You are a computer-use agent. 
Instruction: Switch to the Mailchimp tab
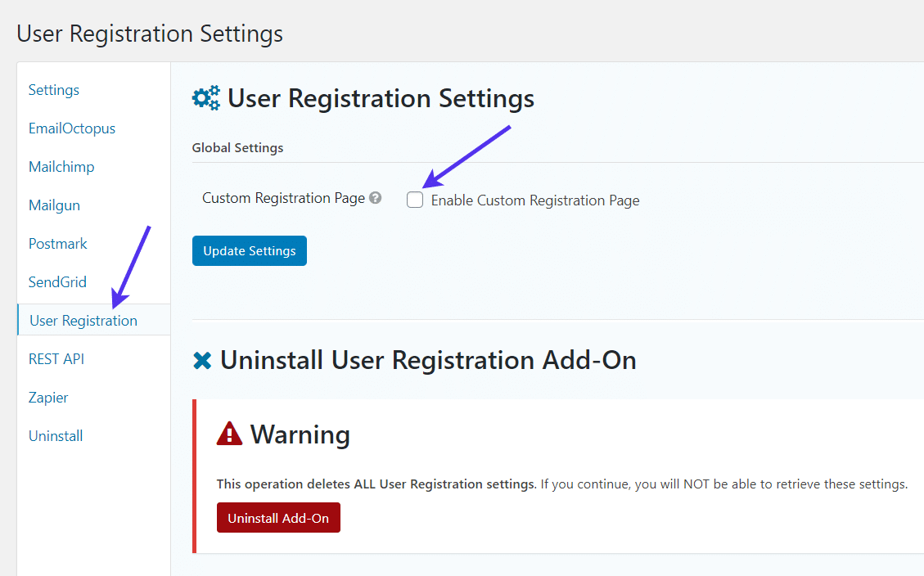pyautogui.click(x=61, y=166)
